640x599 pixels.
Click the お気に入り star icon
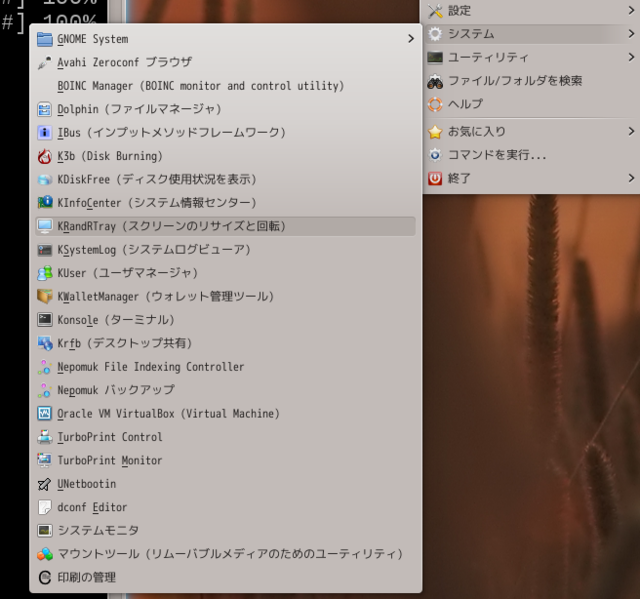[x=435, y=132]
